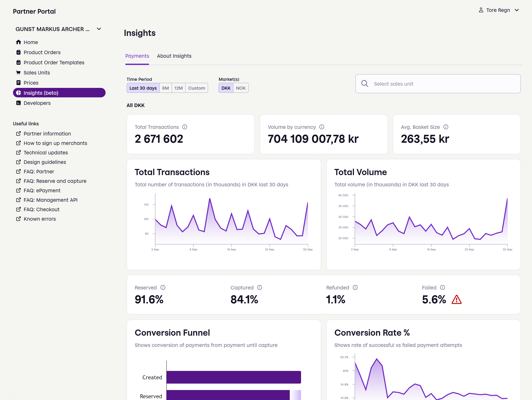Viewport: 532px width, 400px height.
Task: Click the search magnifier icon in sales unit field
Action: click(x=365, y=84)
